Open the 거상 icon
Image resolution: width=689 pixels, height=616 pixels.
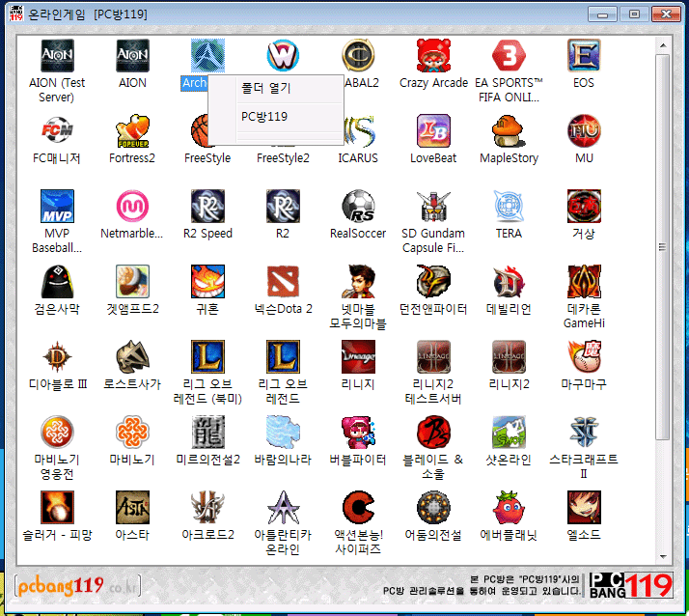click(x=584, y=207)
